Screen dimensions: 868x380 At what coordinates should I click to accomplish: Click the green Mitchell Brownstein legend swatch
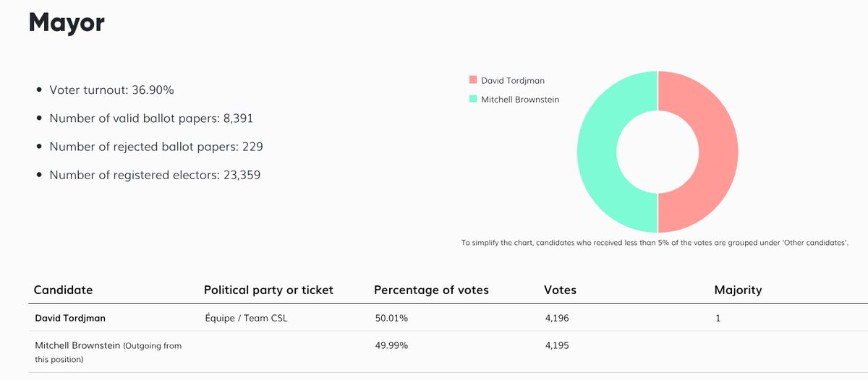tap(473, 99)
